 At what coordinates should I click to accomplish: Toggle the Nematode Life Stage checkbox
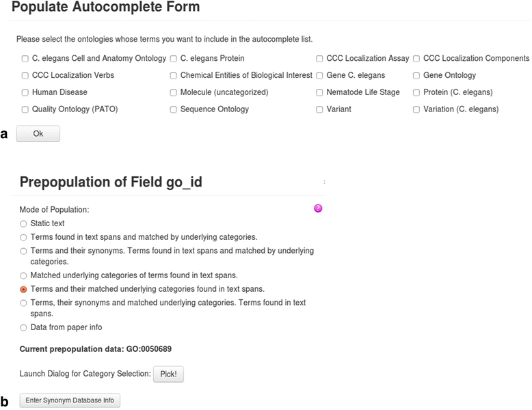(x=319, y=92)
